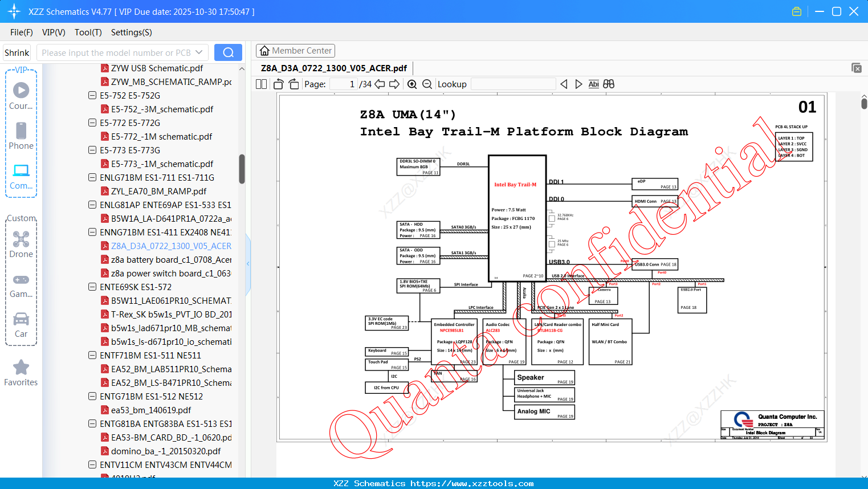The image size is (868, 489).
Task: Collapse the E5-772 E5-772G folder
Action: point(92,123)
